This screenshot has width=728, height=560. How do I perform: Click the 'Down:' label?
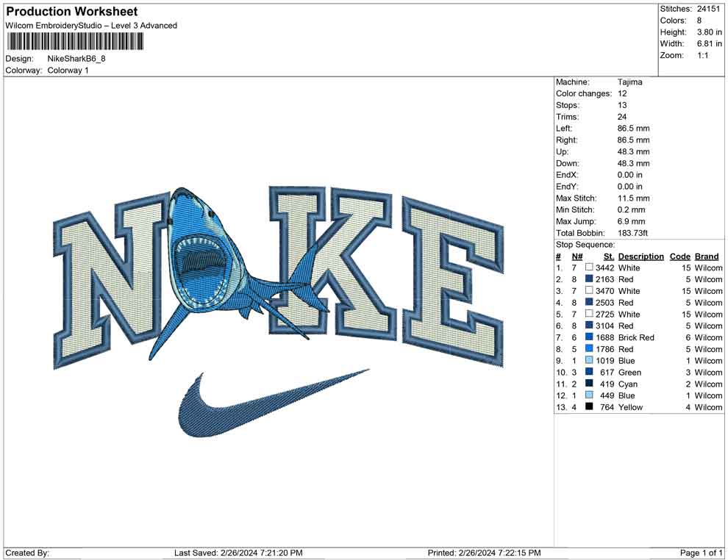coord(568,163)
